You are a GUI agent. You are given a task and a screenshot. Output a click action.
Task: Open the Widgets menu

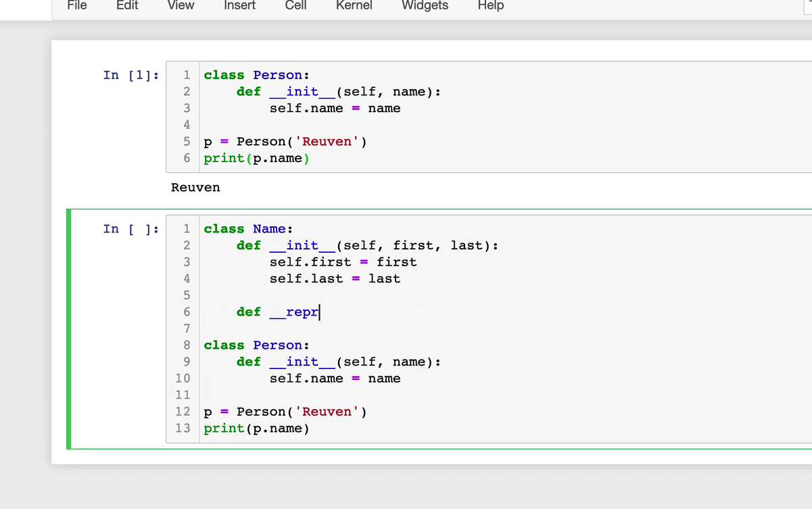[425, 6]
